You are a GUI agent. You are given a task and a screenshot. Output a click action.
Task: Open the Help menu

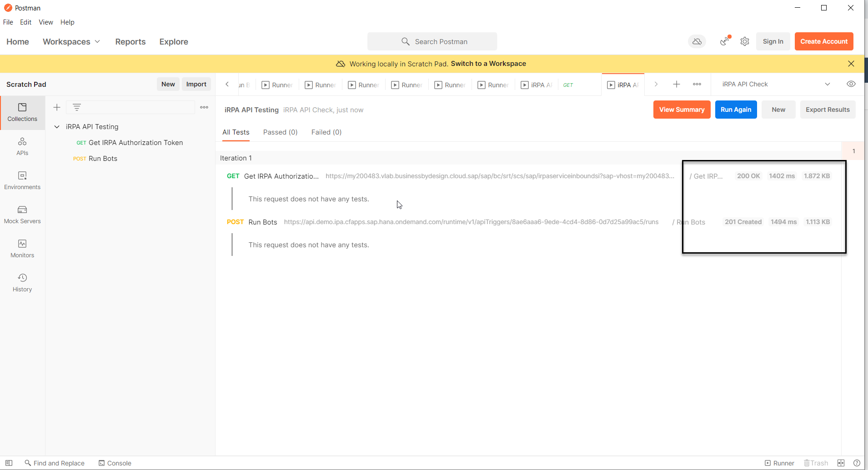tap(67, 22)
